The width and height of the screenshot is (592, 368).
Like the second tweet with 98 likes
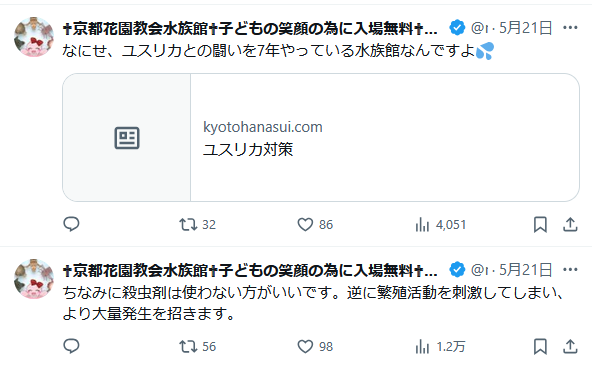[315, 346]
